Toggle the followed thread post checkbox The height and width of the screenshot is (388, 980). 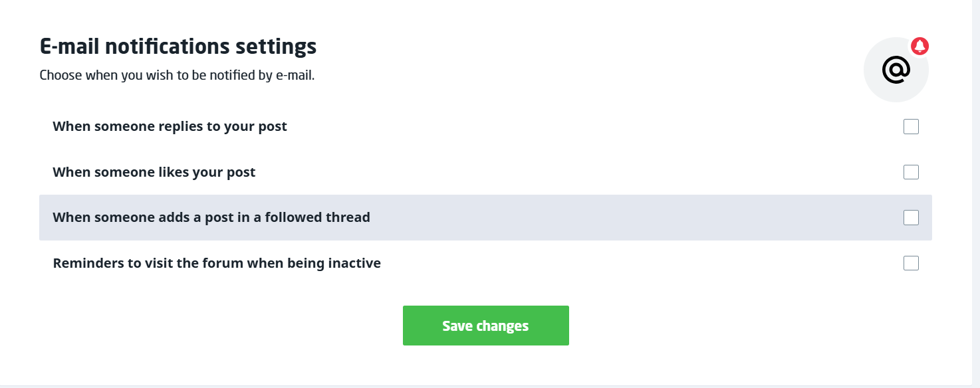click(911, 217)
